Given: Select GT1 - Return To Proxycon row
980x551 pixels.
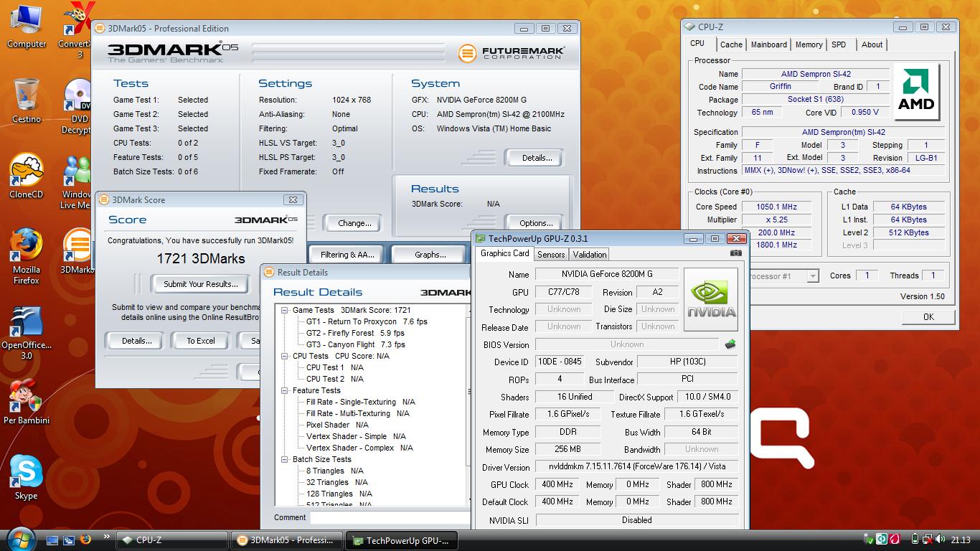Looking at the screenshot, I should pyautogui.click(x=367, y=321).
